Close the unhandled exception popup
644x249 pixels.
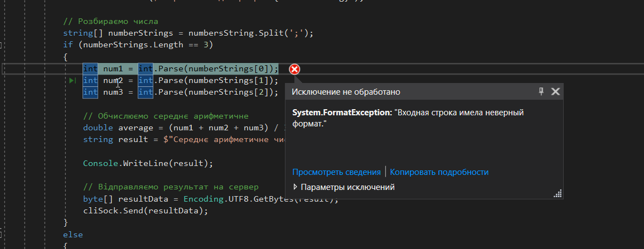coord(555,91)
